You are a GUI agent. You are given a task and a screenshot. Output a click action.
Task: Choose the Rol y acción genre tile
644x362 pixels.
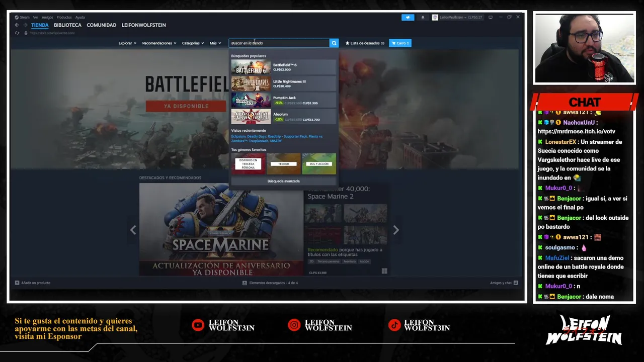pos(319,164)
